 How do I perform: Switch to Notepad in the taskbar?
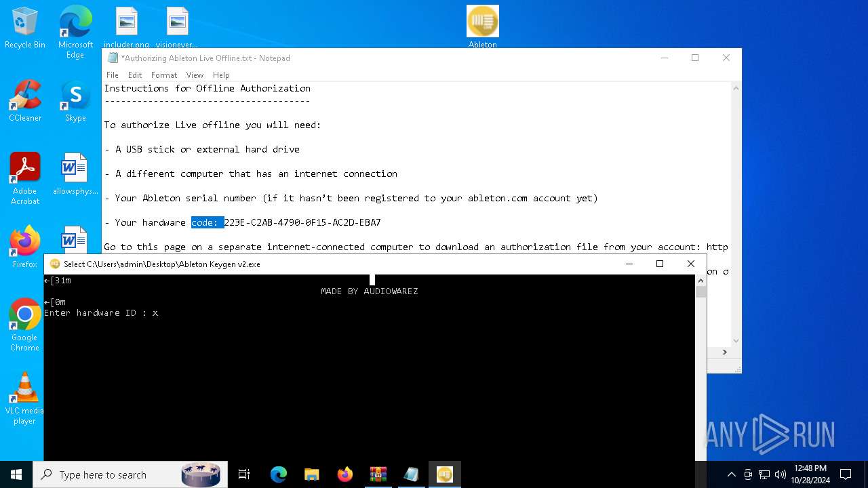pyautogui.click(x=412, y=474)
